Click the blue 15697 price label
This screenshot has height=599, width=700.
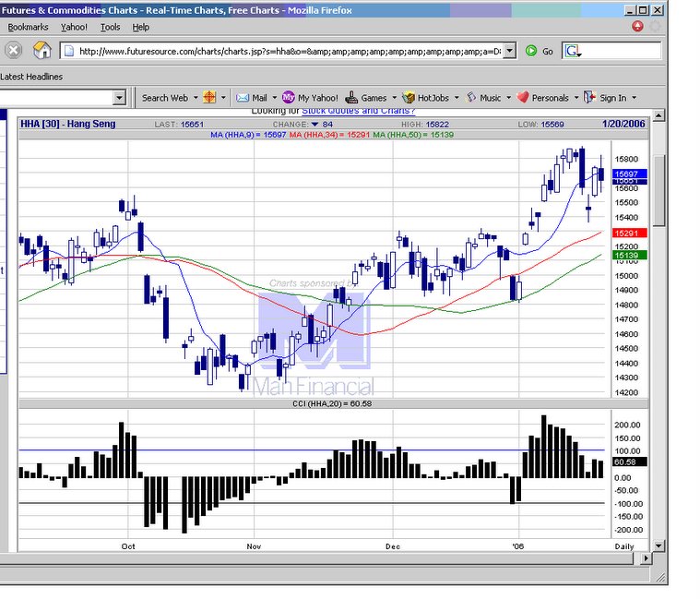pyautogui.click(x=630, y=174)
